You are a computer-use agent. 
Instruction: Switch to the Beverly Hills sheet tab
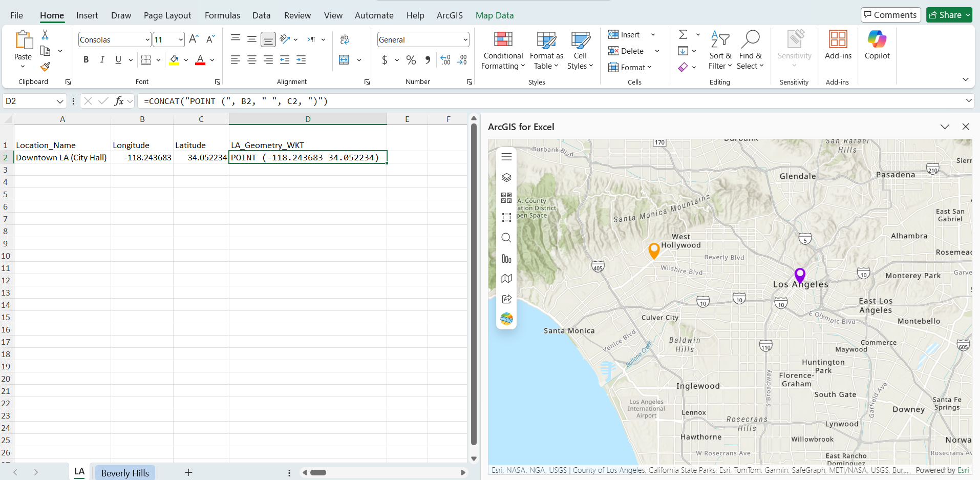coord(125,473)
